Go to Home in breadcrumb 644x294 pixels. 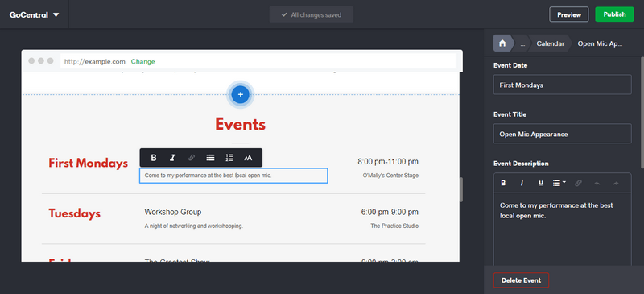pos(502,43)
